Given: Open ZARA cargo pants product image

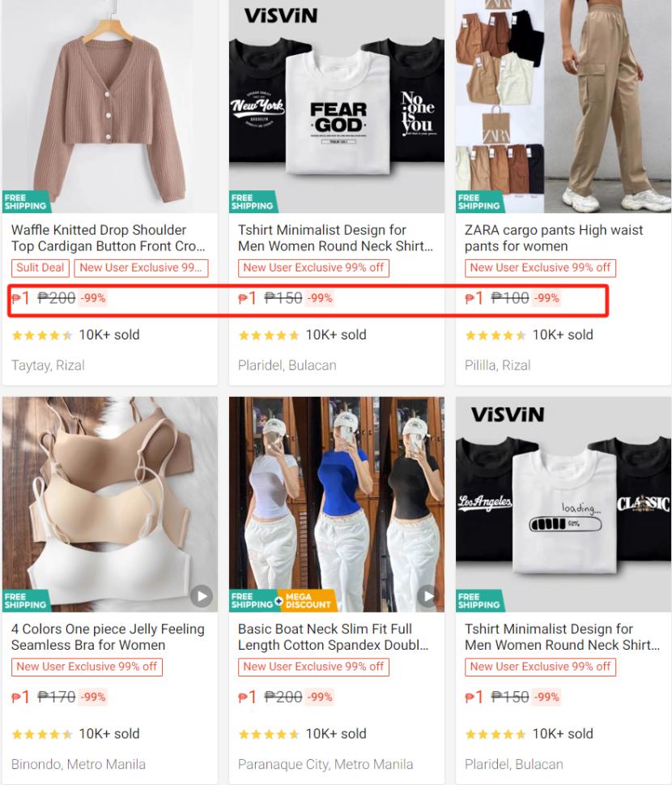Looking at the screenshot, I should click(x=564, y=106).
